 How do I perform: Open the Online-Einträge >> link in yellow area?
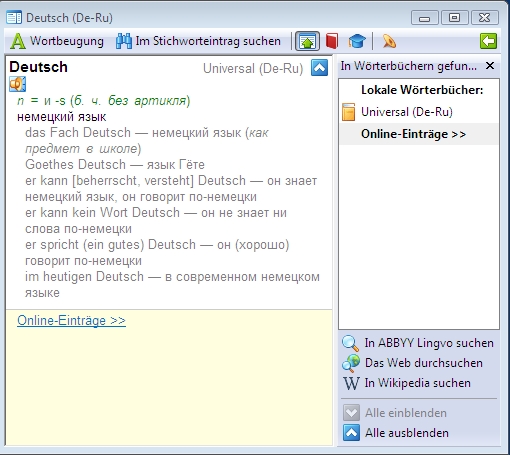[x=71, y=320]
